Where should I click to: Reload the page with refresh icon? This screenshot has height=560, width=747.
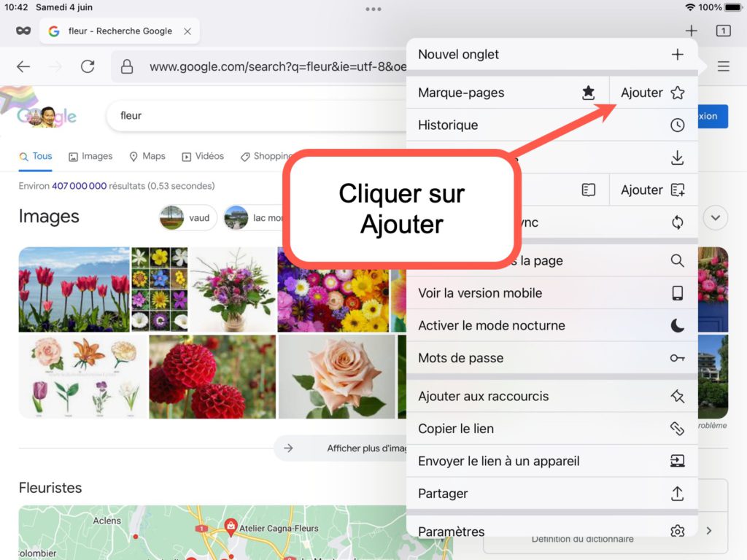pos(88,66)
